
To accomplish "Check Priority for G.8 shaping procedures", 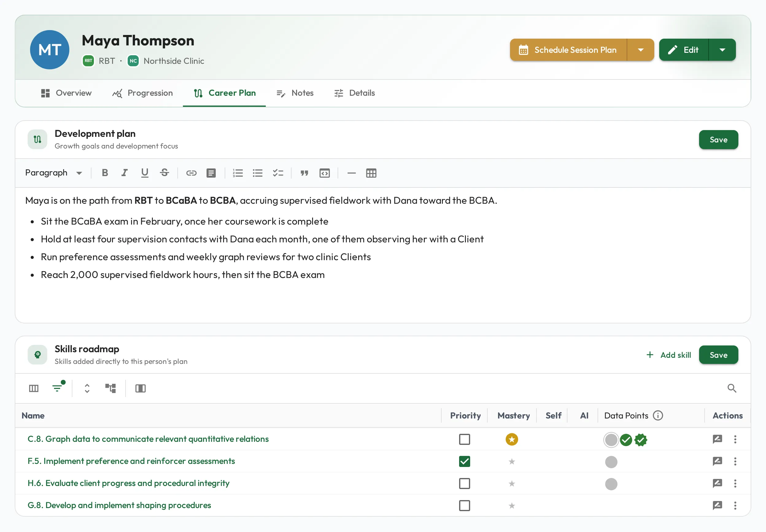I will tap(464, 506).
